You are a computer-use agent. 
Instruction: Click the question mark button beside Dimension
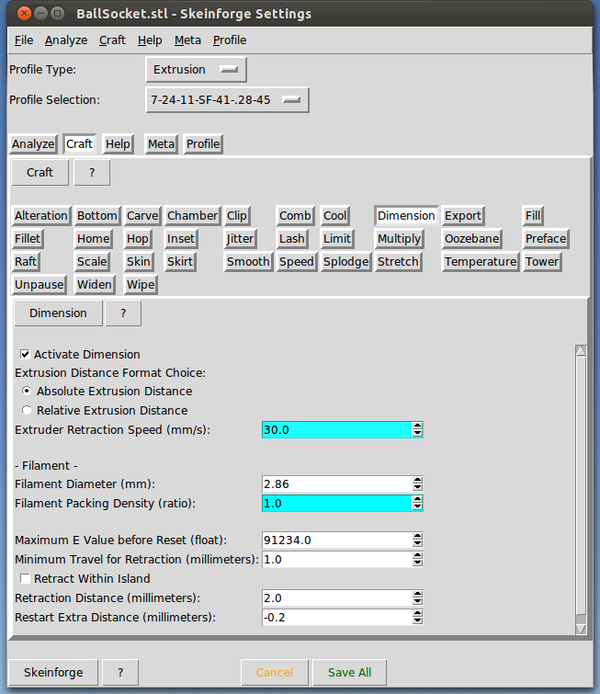[123, 313]
